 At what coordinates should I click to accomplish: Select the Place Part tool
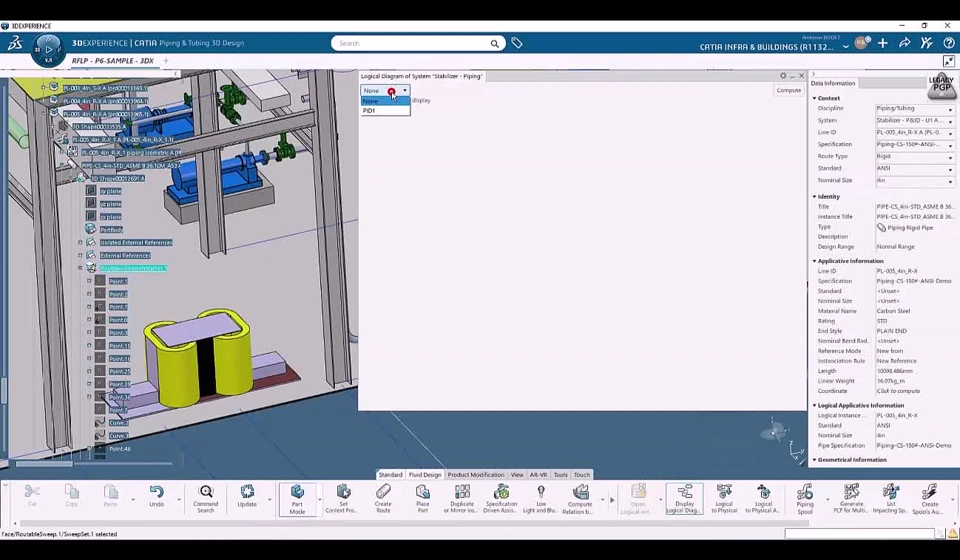[x=422, y=497]
